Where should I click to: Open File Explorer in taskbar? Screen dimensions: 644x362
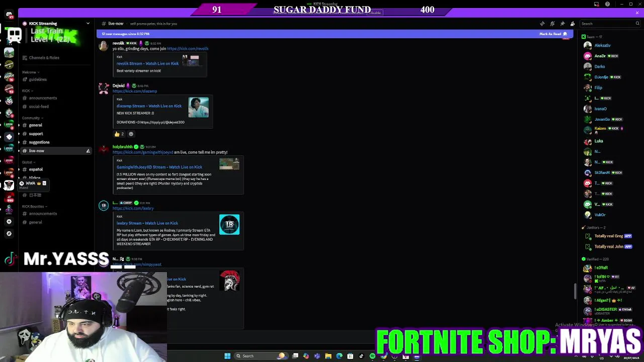pyautogui.click(x=328, y=356)
